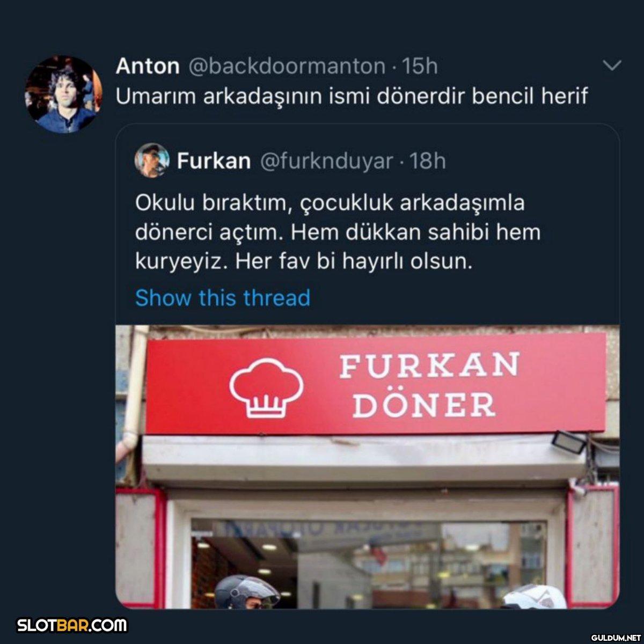Screen dimensions: 644x644
Task: Open the @backdoormanton handle
Action: [287, 67]
